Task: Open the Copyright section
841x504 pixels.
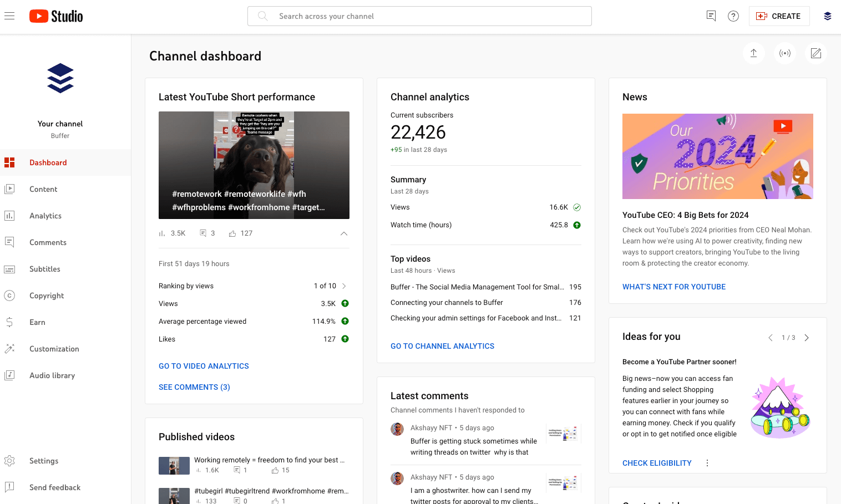Action: point(47,296)
